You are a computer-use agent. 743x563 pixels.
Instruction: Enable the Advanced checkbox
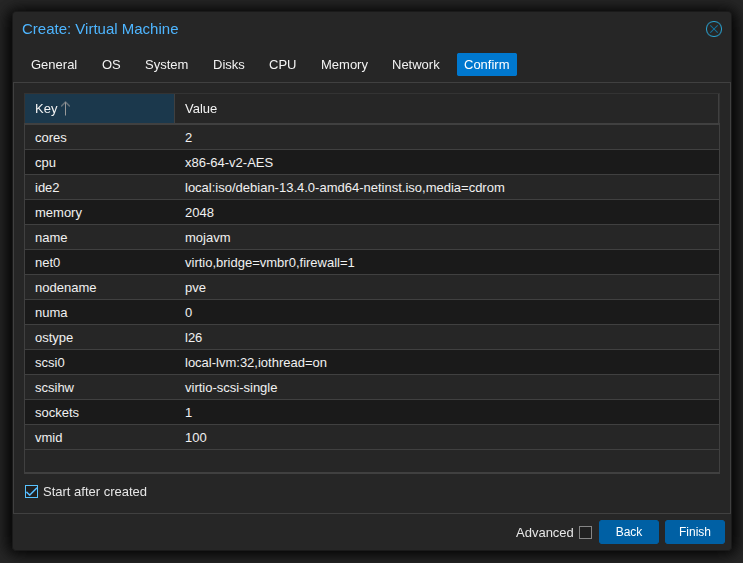(x=585, y=532)
